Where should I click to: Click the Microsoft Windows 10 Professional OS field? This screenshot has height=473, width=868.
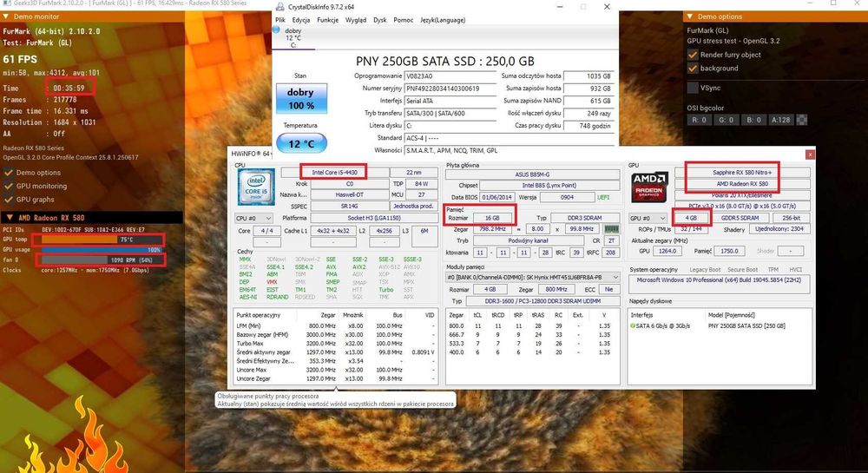pyautogui.click(x=719, y=284)
